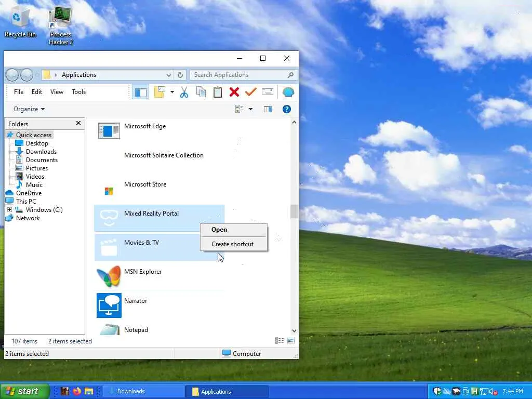
Task: Click the Rename toolbar icon
Action: (x=268, y=92)
